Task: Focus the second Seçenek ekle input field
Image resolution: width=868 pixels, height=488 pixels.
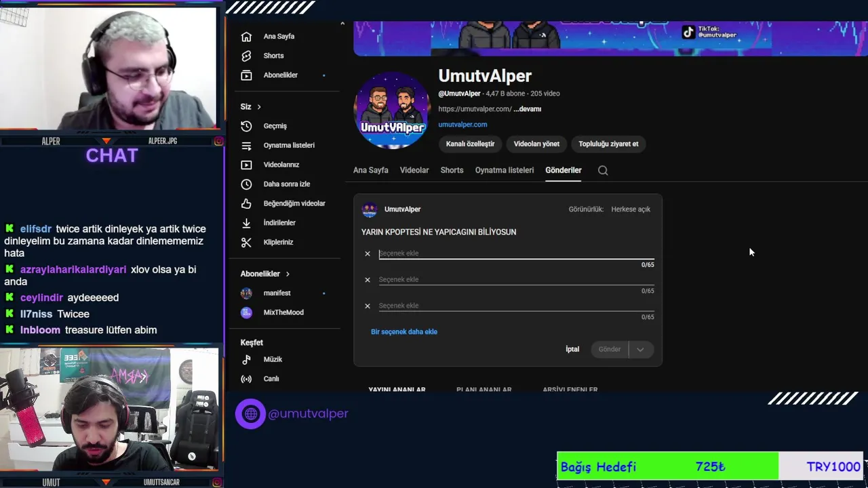Action: (516, 280)
